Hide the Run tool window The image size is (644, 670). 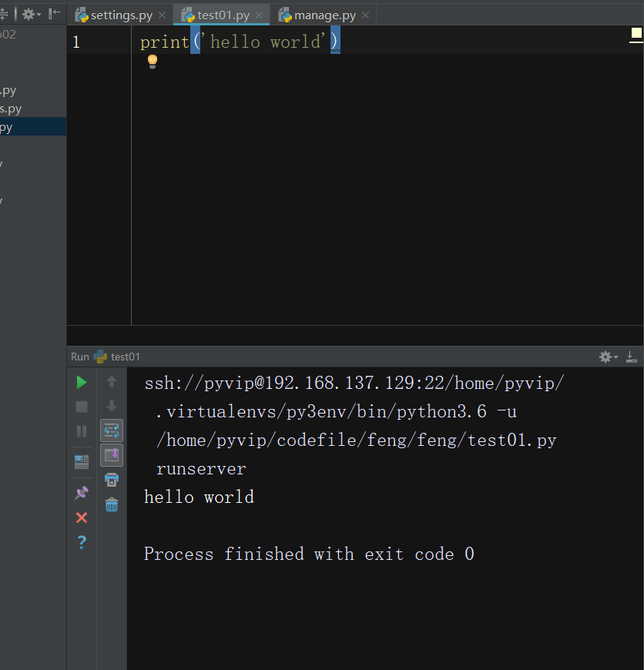[633, 357]
